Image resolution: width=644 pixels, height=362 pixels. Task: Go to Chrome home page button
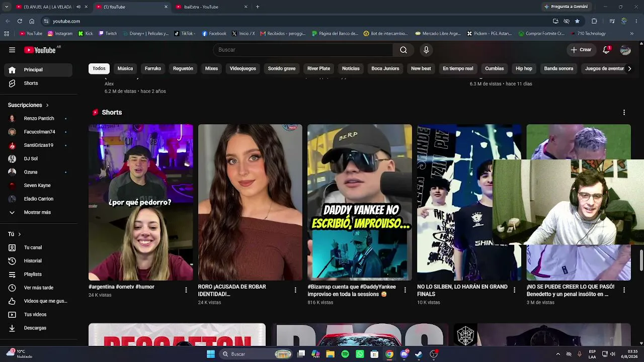coord(32,21)
